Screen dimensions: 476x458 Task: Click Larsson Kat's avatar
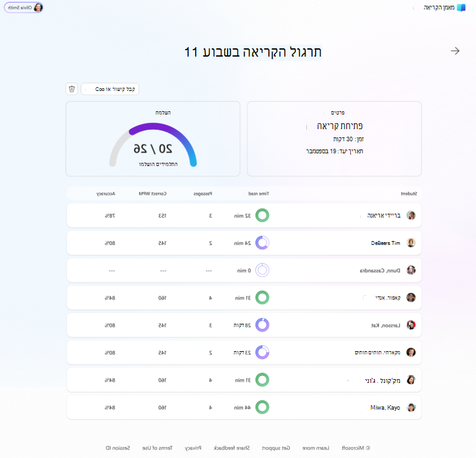(411, 325)
